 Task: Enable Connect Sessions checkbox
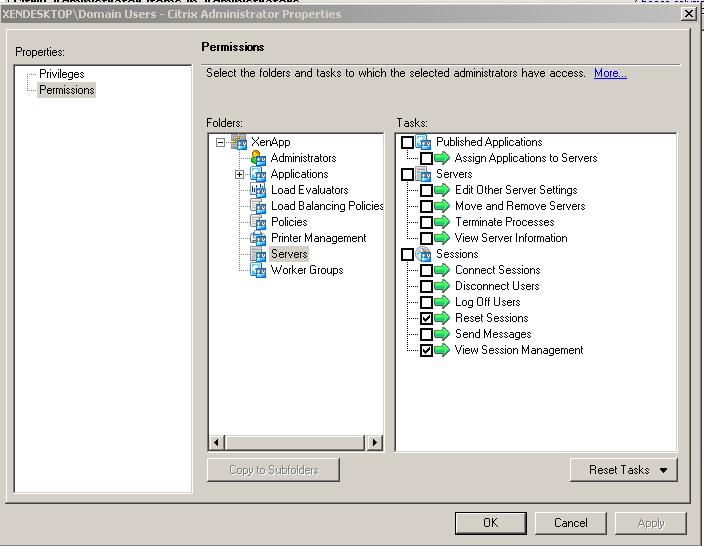427,270
